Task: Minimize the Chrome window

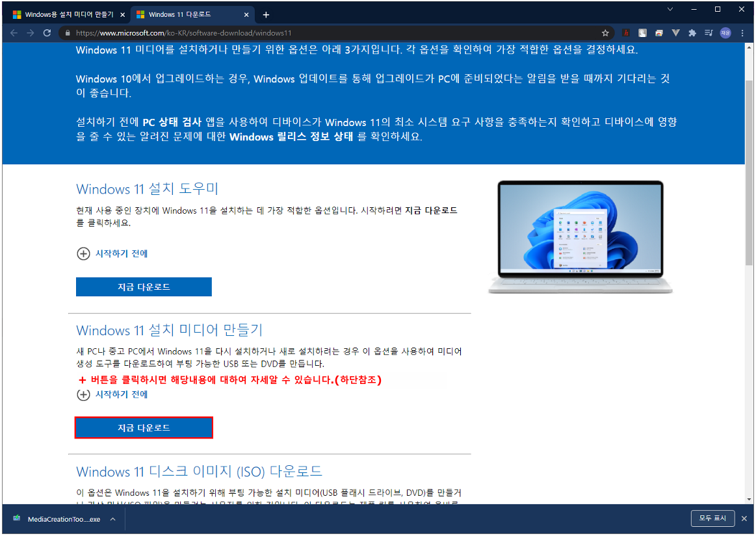Action: coord(694,9)
